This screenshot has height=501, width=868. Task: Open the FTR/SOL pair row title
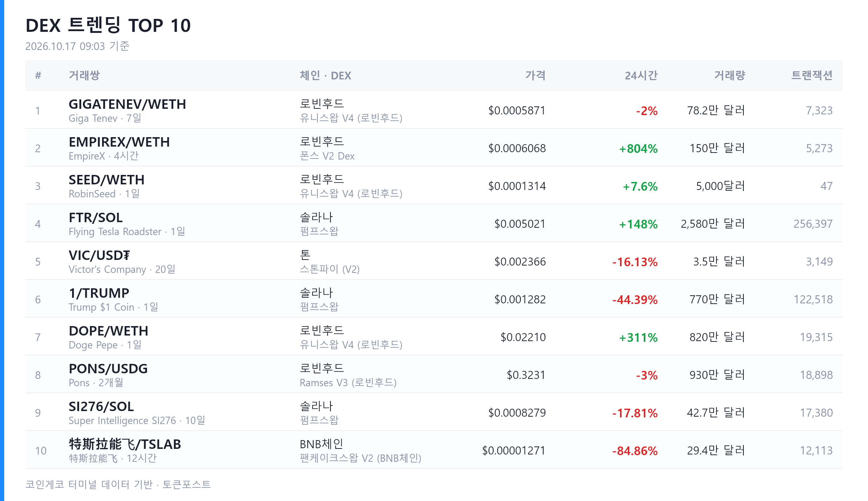96,218
